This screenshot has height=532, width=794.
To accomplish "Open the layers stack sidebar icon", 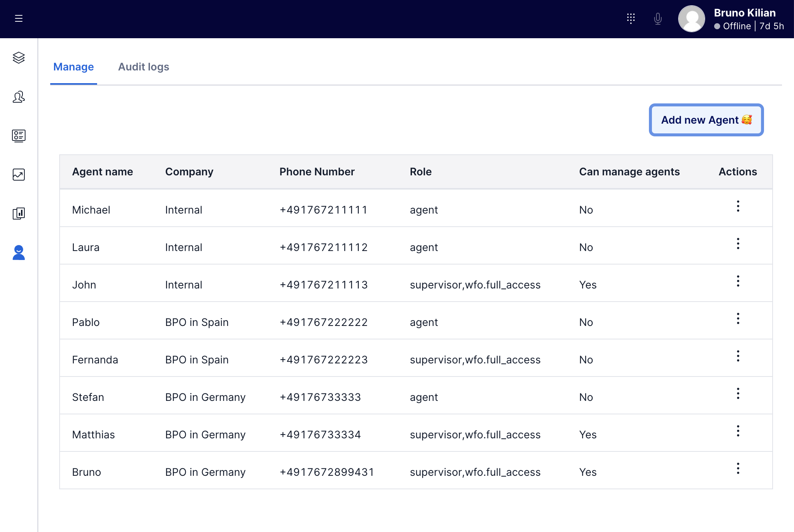I will pos(19,58).
